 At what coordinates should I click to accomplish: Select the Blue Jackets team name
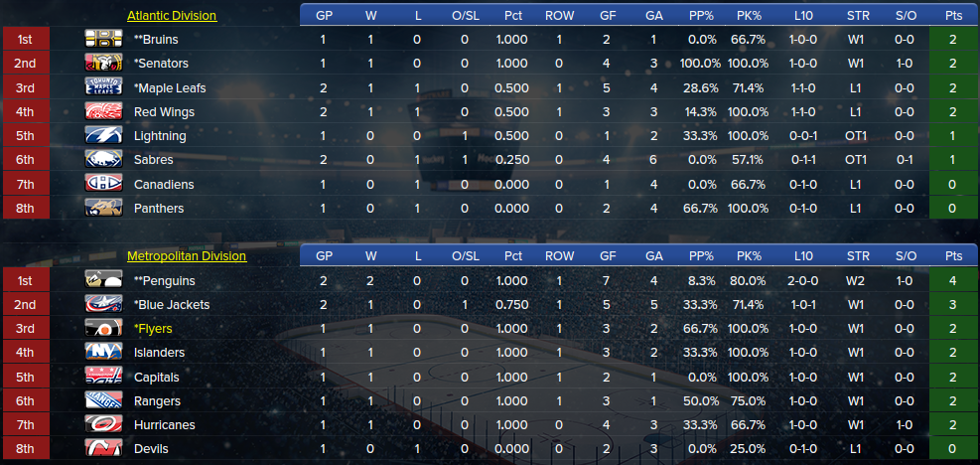[x=171, y=304]
